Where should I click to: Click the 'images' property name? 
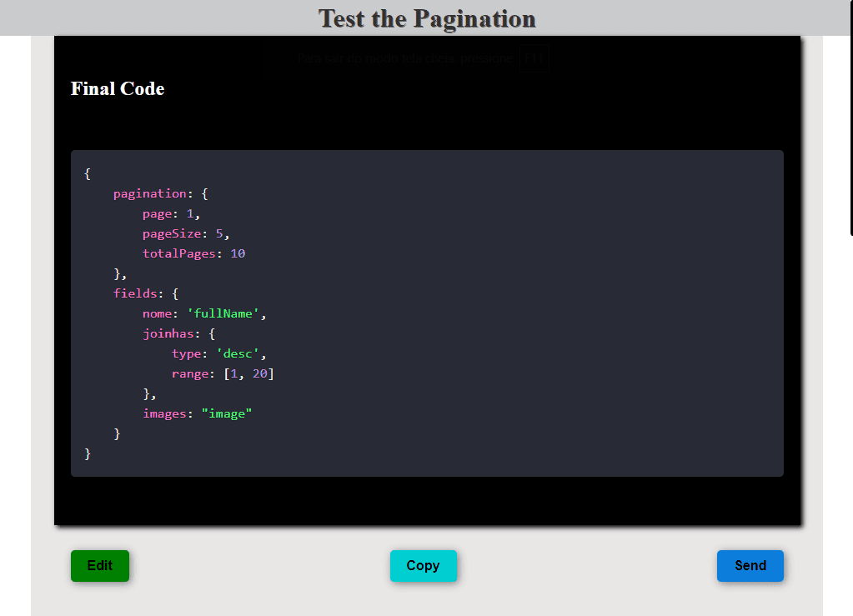164,414
